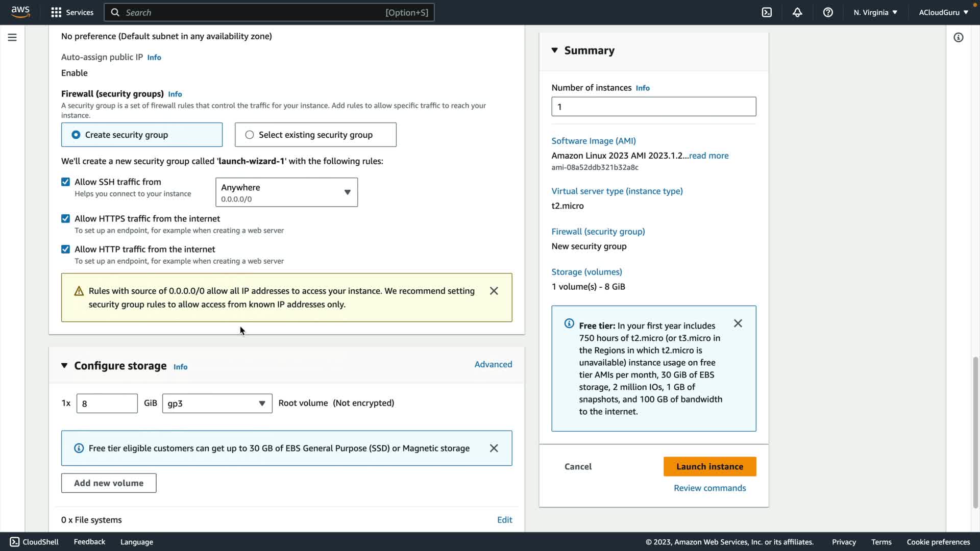Viewport: 980px width, 551px height.
Task: Click the Number of instances field
Action: 653,107
